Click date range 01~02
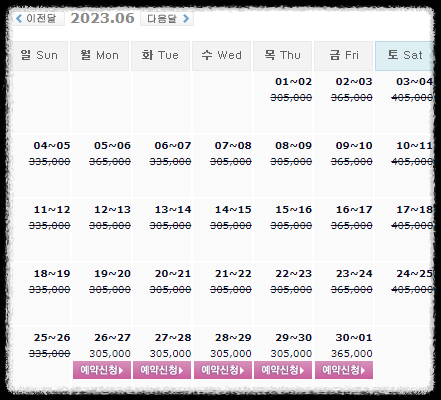Image resolution: width=441 pixels, height=400 pixels. (293, 82)
